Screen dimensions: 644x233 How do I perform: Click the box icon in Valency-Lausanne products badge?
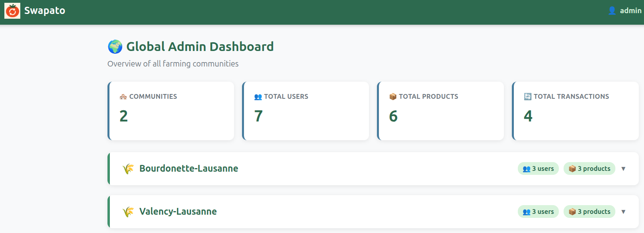572,211
